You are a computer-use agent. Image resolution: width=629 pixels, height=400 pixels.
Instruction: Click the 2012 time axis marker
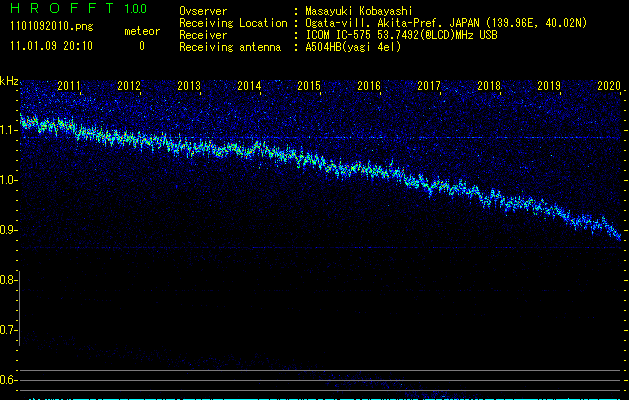(129, 86)
